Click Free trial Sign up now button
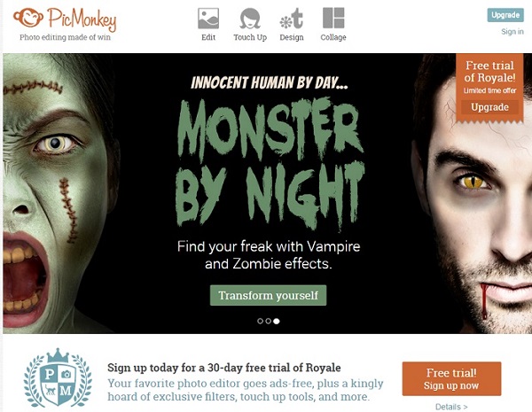The width and height of the screenshot is (532, 412). [451, 378]
